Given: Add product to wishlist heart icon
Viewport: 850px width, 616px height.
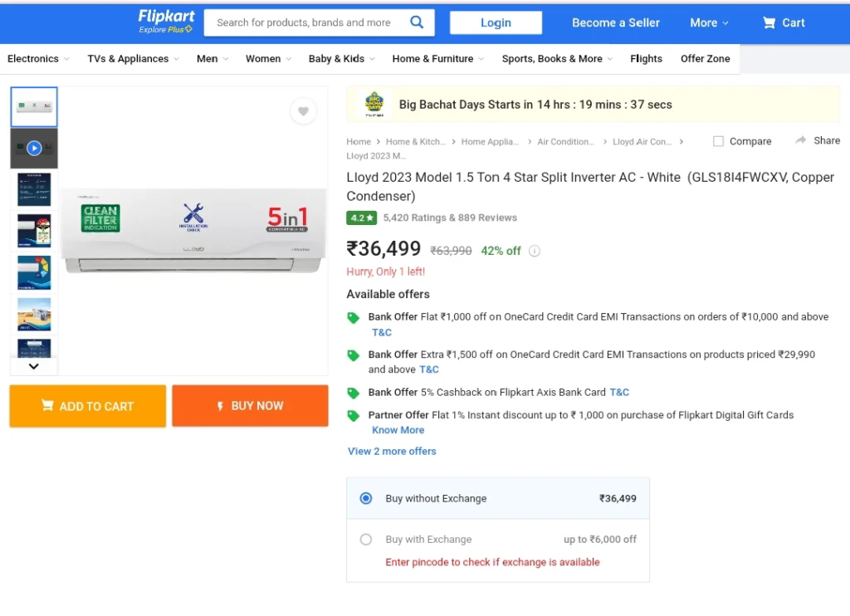Looking at the screenshot, I should pos(303,111).
